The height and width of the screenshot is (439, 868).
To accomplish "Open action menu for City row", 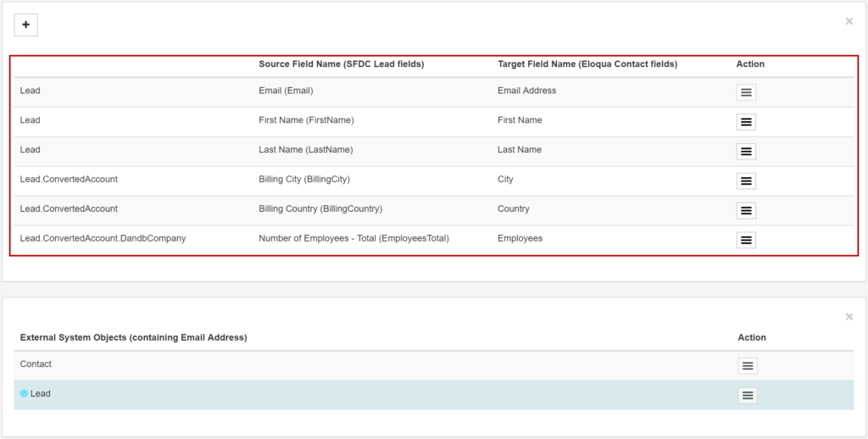I will [x=746, y=181].
